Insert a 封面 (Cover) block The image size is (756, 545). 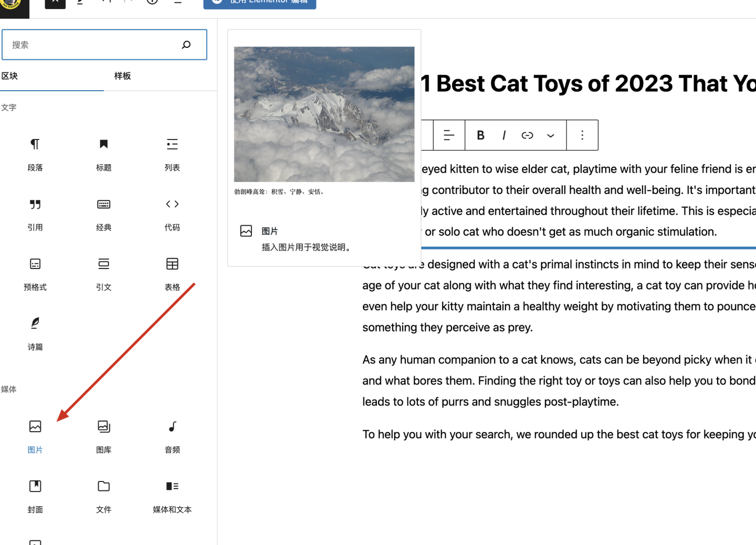[x=35, y=496]
